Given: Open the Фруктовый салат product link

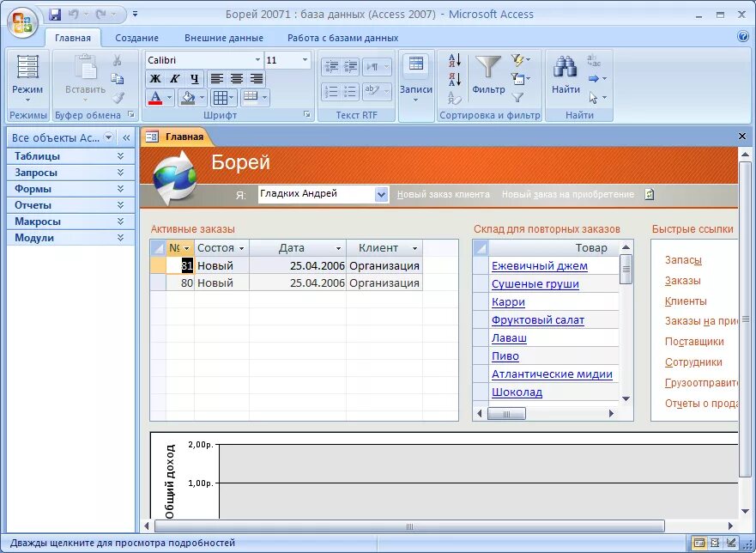Looking at the screenshot, I should (538, 320).
